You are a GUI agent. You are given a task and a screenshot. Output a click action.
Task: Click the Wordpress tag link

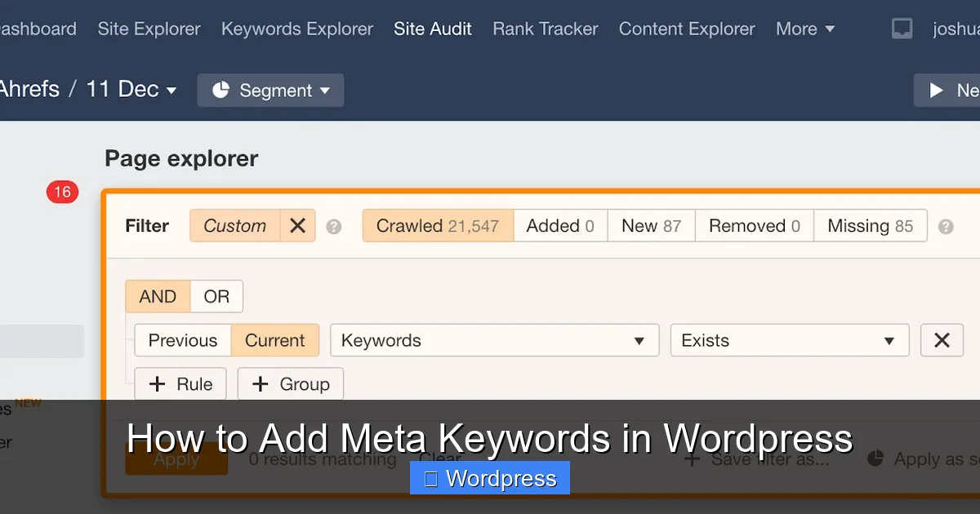489,478
